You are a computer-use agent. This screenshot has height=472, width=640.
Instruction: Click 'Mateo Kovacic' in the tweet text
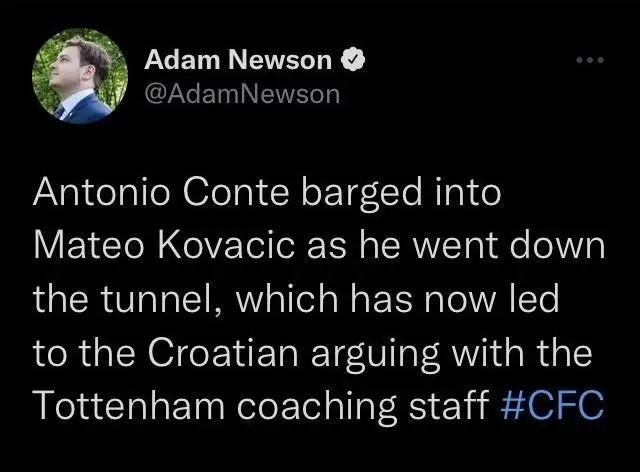(164, 245)
